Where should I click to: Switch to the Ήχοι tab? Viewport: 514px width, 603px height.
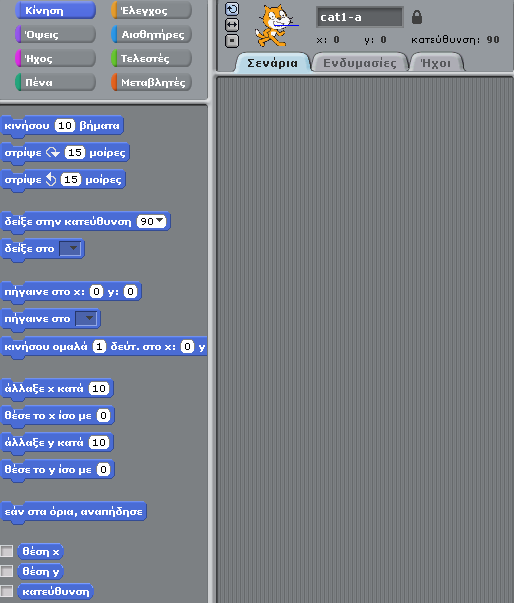[436, 63]
